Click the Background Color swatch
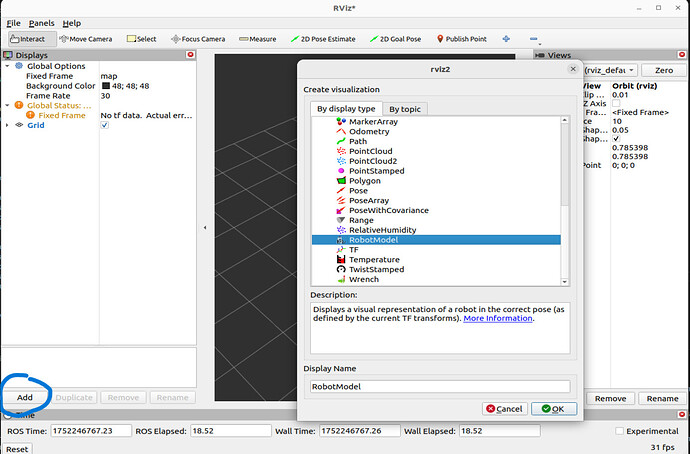690x454 pixels. point(106,86)
